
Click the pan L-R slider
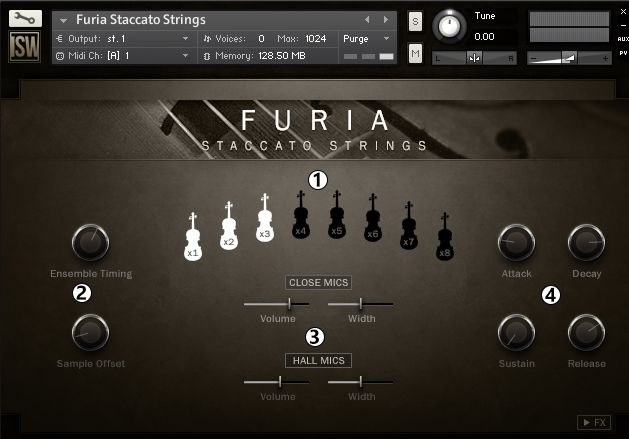pyautogui.click(x=474, y=59)
